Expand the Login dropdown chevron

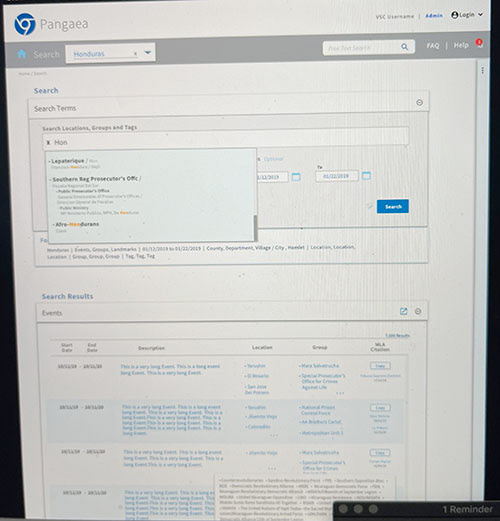[x=480, y=14]
